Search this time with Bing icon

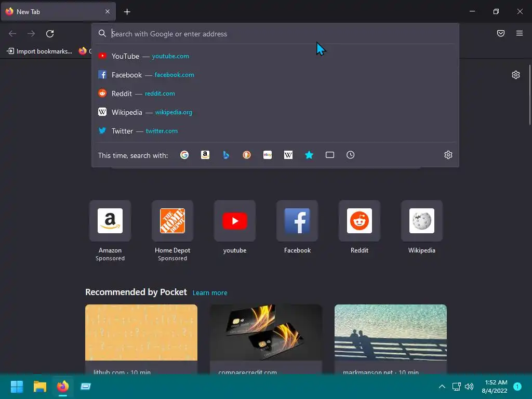[x=226, y=155]
